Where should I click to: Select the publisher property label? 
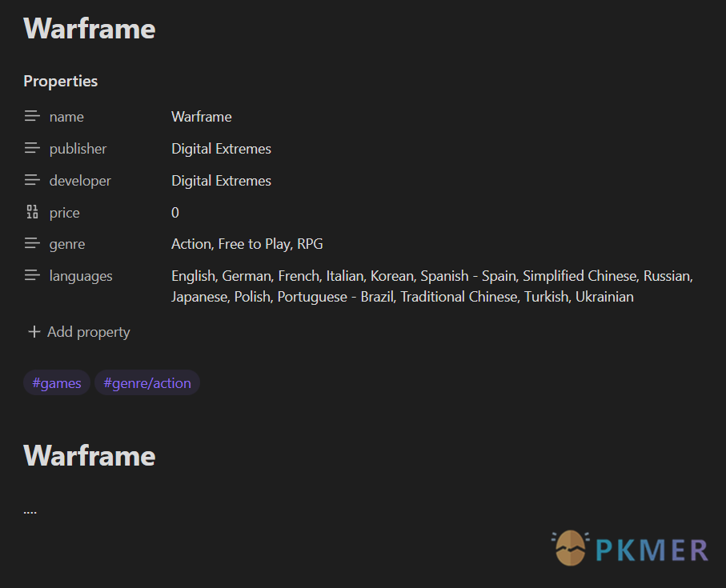(x=78, y=149)
